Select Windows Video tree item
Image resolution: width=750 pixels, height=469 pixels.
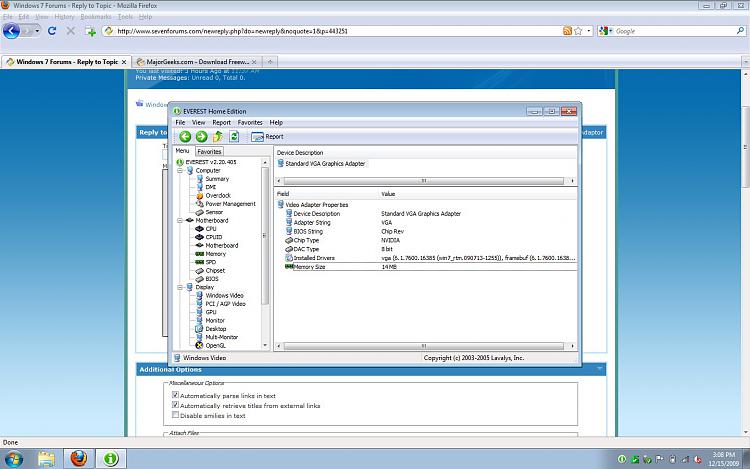point(224,295)
